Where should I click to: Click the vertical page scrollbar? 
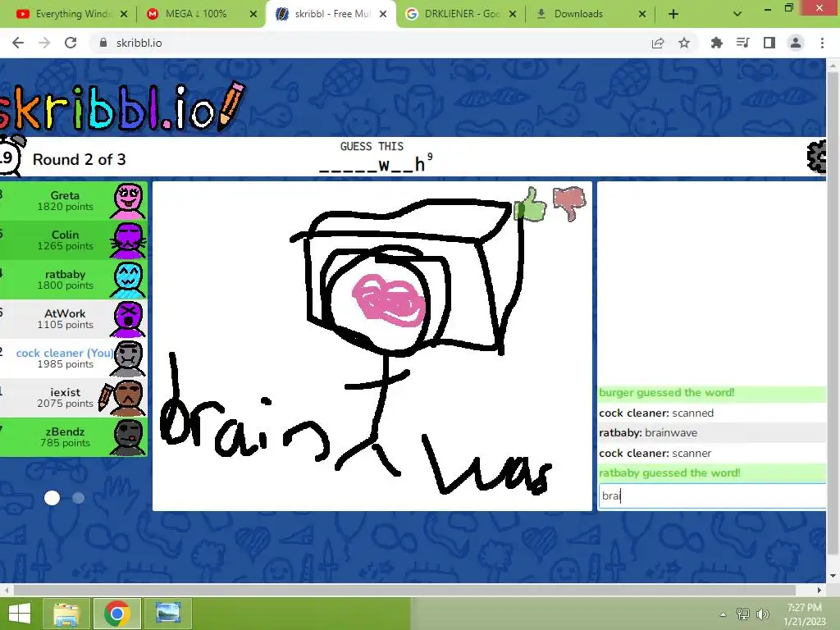(x=833, y=313)
